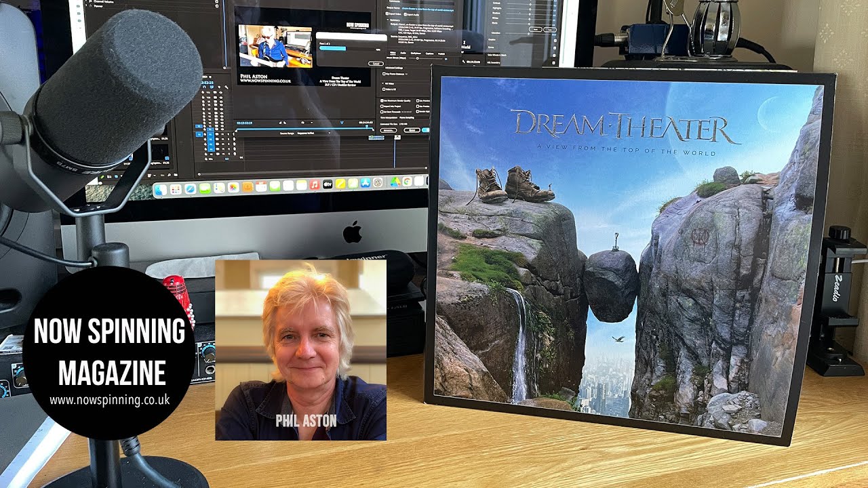Image resolution: width=868 pixels, height=488 pixels.
Task: Open the Time Interpolation dropdown
Action: tap(414, 117)
